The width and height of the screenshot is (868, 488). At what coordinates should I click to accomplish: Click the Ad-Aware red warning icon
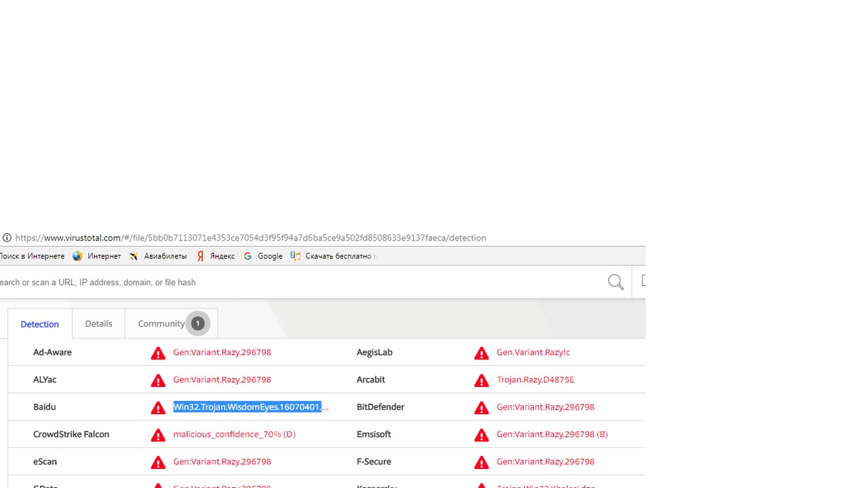[x=158, y=353]
